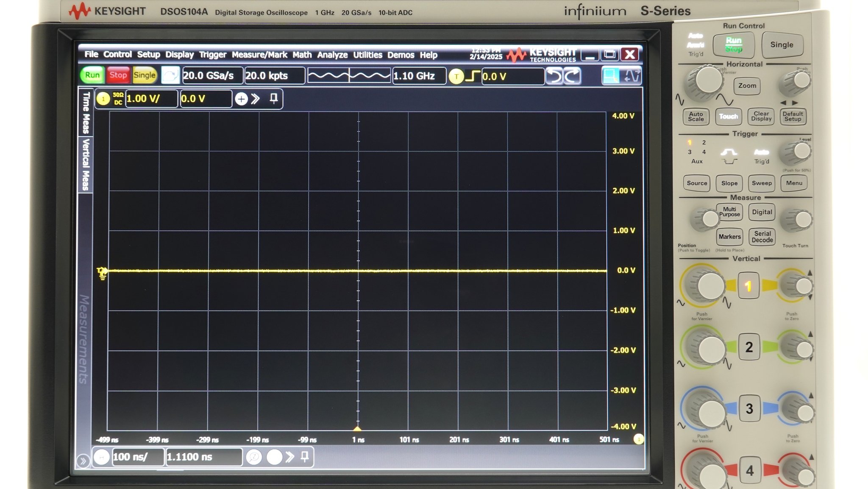Screen dimensions: 868x489
Task: Open the Math menu
Action: 302,54
